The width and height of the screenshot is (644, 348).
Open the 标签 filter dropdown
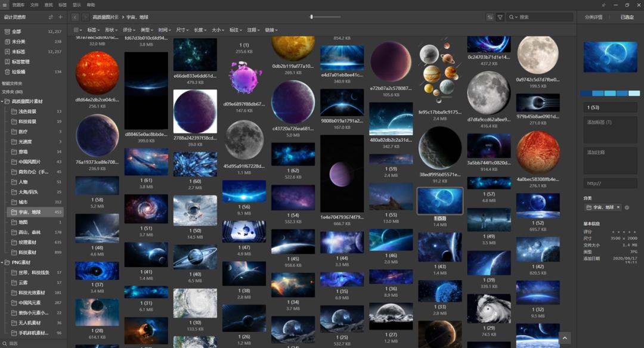(94, 30)
